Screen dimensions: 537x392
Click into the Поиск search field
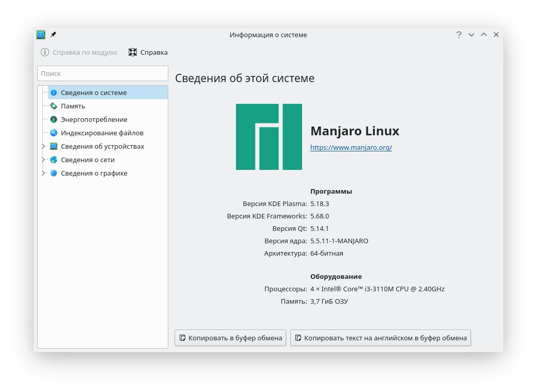(103, 73)
